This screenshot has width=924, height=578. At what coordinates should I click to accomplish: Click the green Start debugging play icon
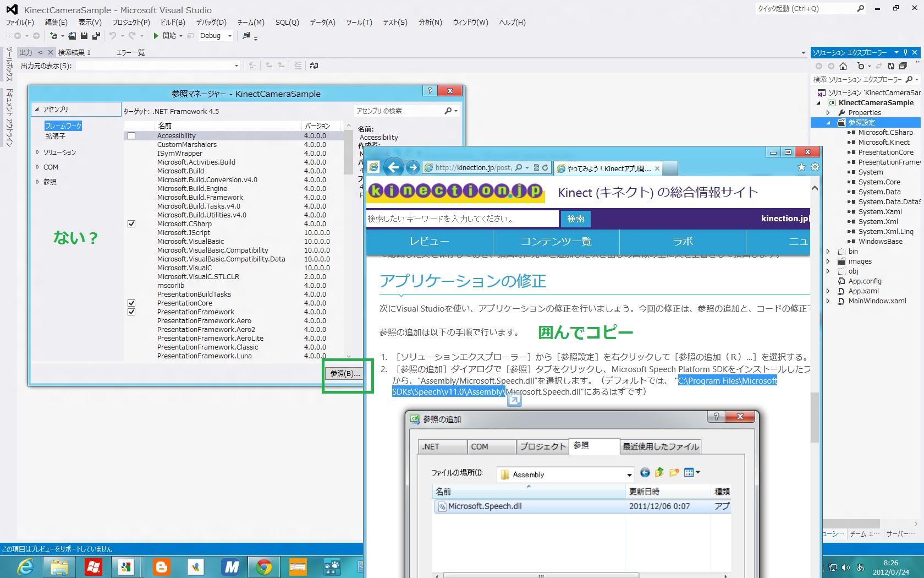pos(156,36)
